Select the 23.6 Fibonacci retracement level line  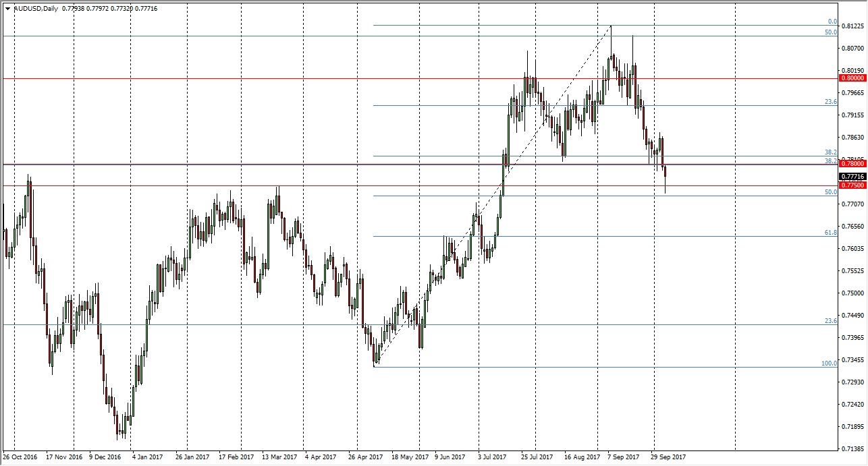[x=472, y=105]
